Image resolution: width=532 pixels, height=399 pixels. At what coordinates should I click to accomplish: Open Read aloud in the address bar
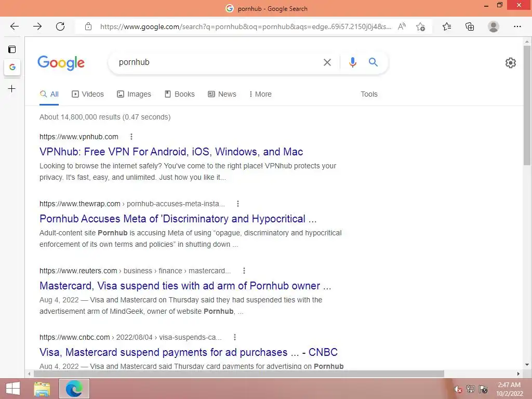(402, 26)
